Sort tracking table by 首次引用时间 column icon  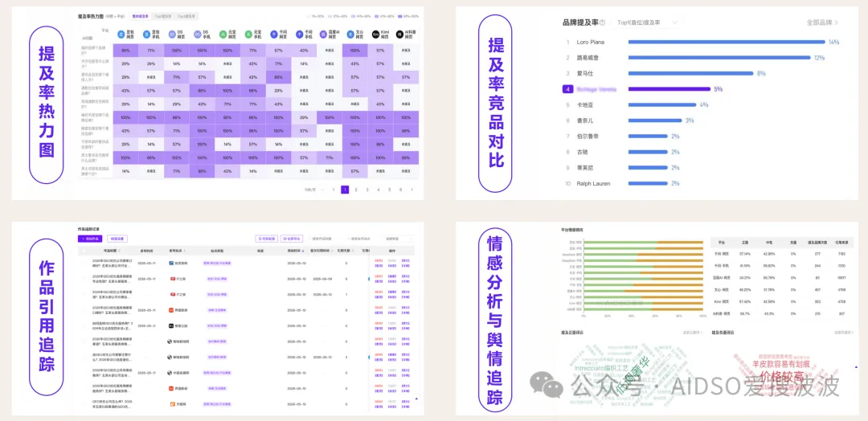tap(332, 251)
